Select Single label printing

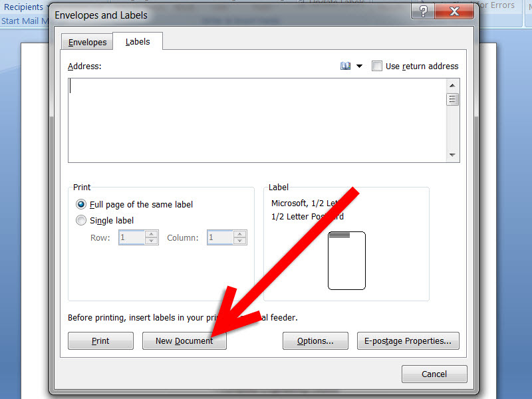pyautogui.click(x=80, y=220)
